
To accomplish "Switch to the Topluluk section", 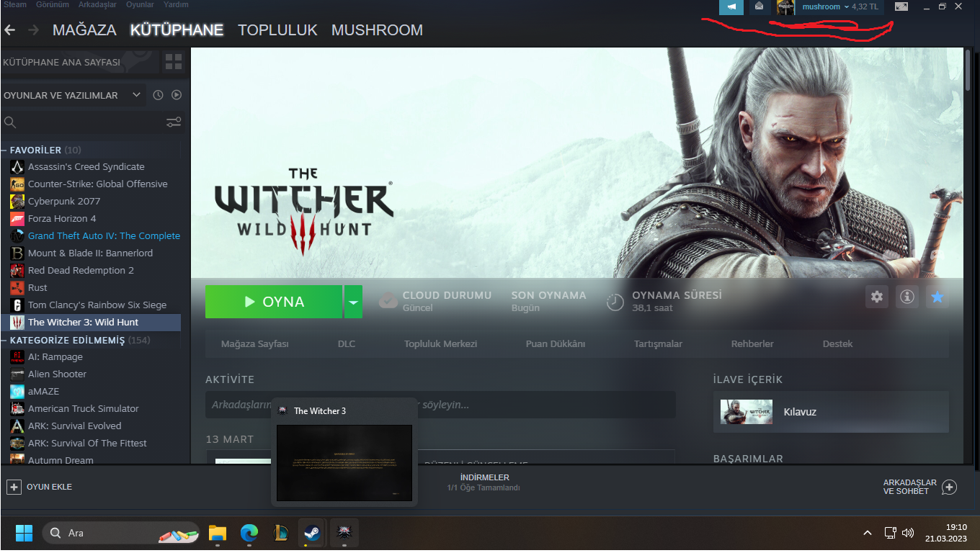I will [x=277, y=30].
